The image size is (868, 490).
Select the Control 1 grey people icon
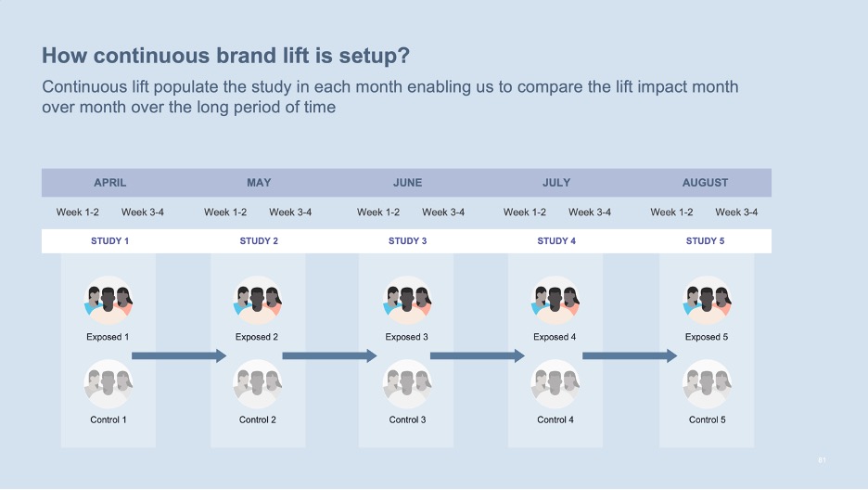pyautogui.click(x=108, y=383)
